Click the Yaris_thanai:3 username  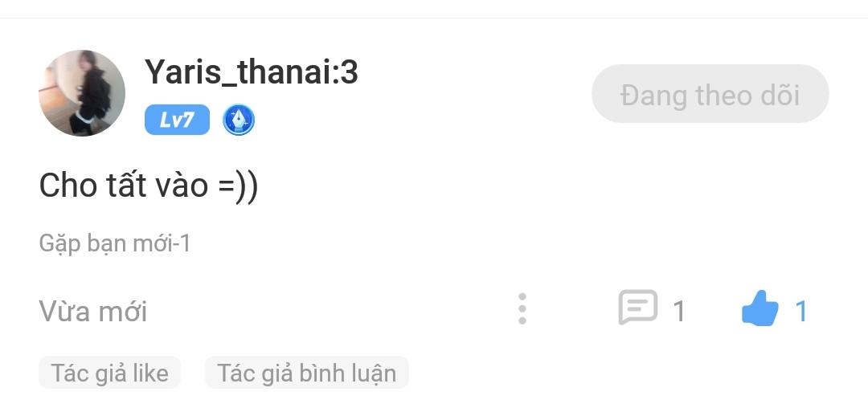coord(252,73)
